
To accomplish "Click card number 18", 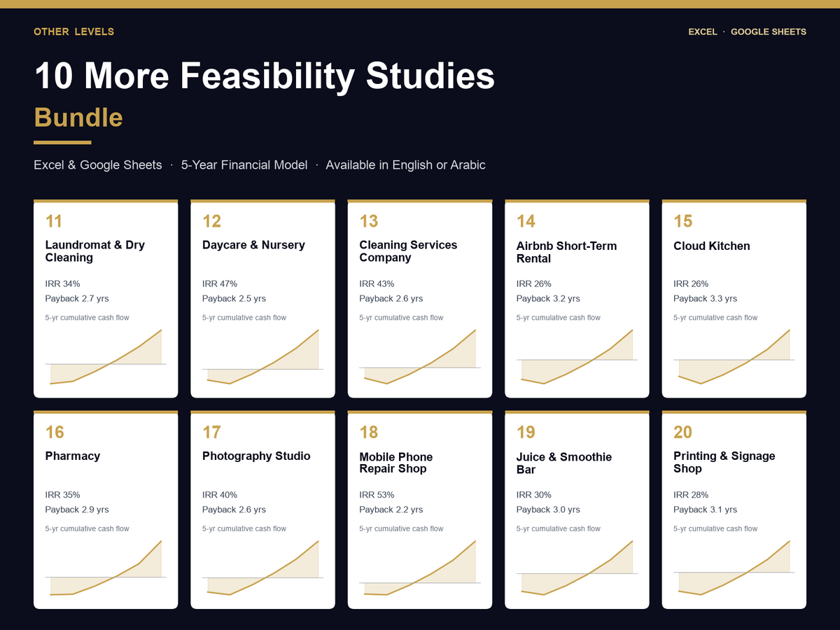I will 369,432.
